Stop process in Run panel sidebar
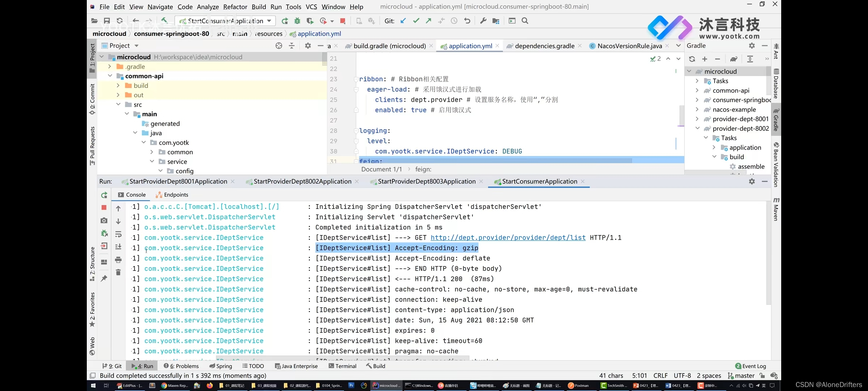This screenshot has height=391, width=868. tap(104, 207)
